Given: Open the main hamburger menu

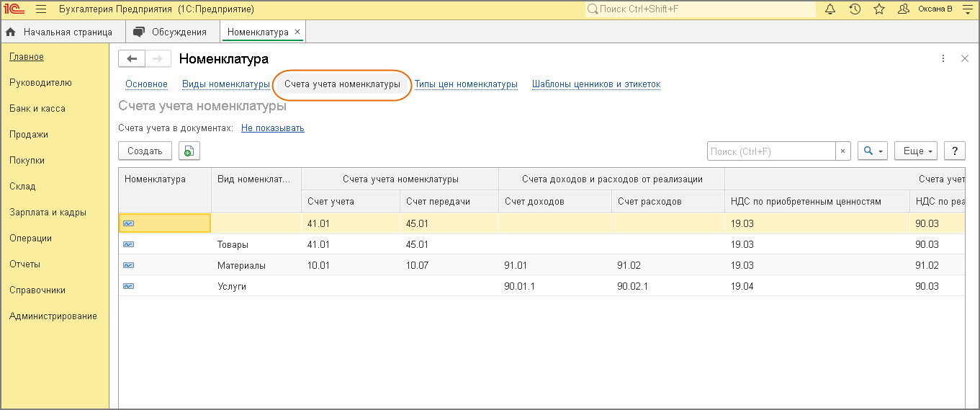Looking at the screenshot, I should pyautogui.click(x=40, y=9).
